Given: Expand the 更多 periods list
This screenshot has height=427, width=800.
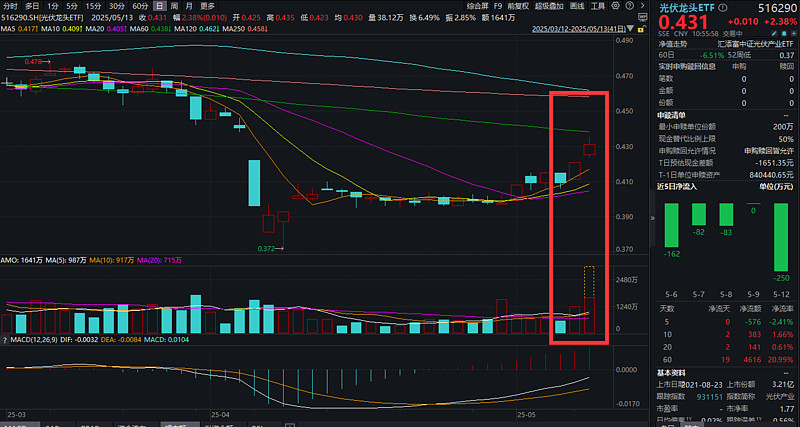Looking at the screenshot, I should pos(207,5).
